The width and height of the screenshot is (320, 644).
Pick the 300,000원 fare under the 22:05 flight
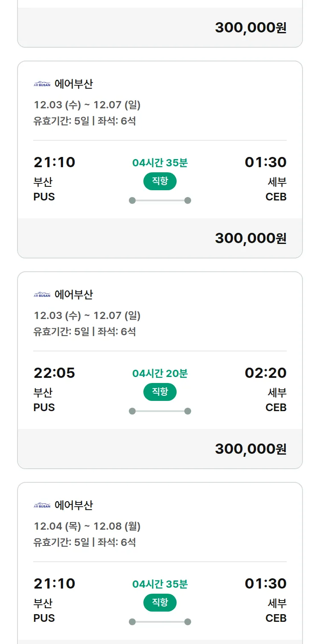(x=250, y=449)
